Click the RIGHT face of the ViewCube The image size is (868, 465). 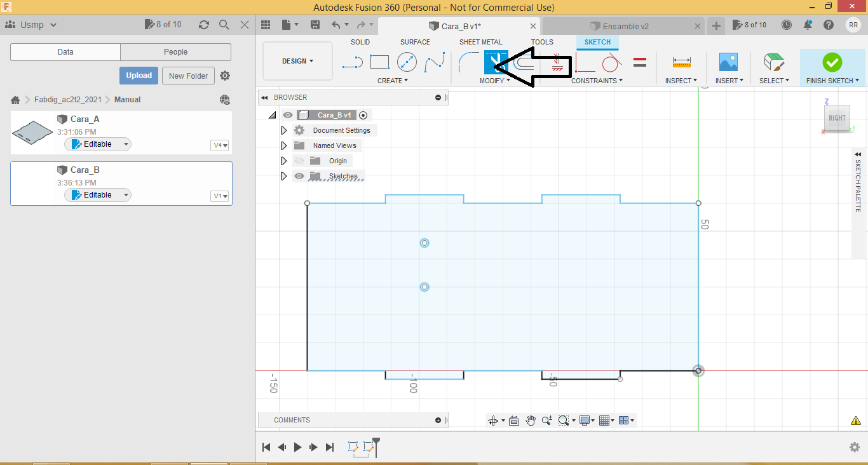click(837, 118)
